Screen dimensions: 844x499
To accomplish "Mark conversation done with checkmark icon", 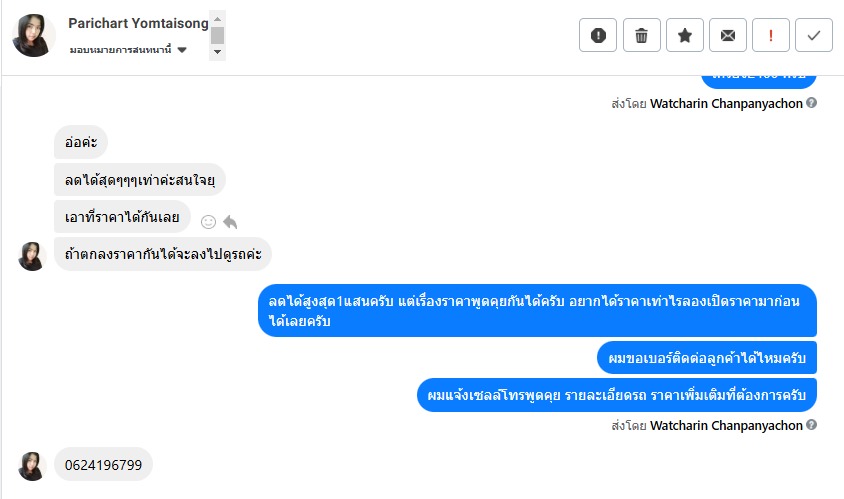I will point(814,36).
